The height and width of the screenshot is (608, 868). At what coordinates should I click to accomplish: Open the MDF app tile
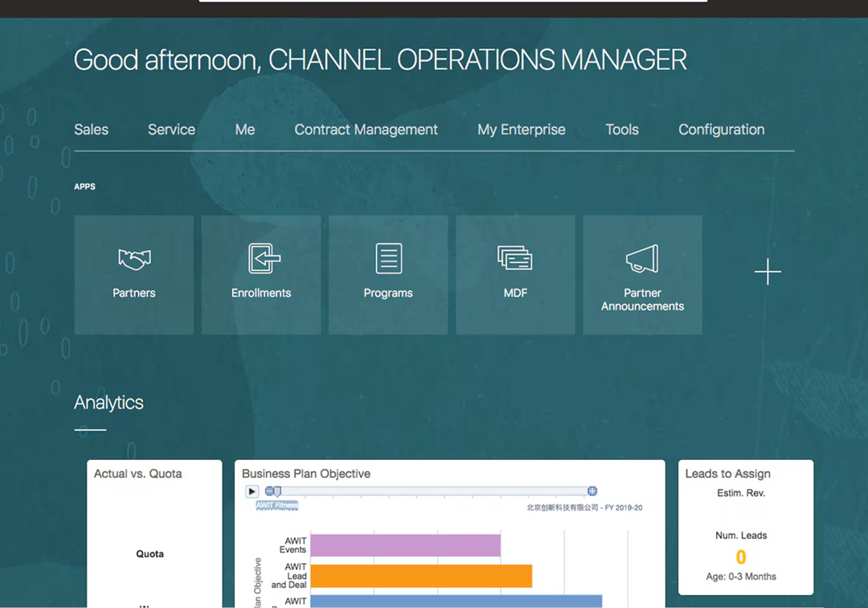515,274
